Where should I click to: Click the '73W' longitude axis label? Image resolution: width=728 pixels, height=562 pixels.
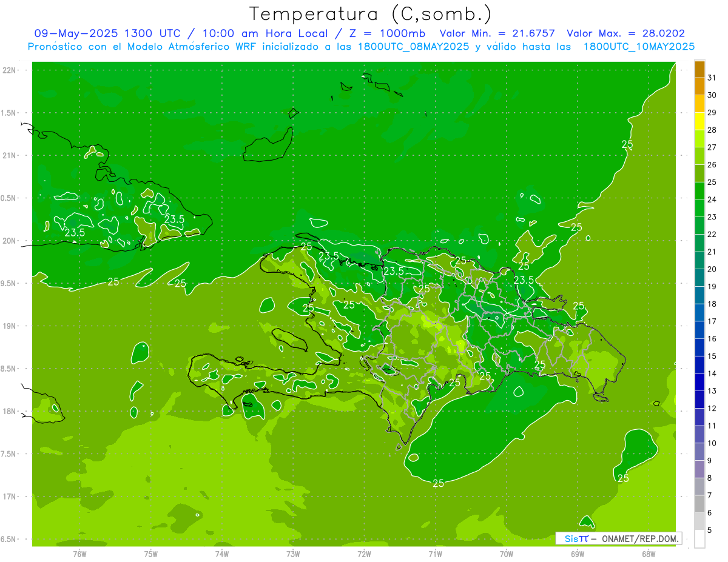point(293,555)
